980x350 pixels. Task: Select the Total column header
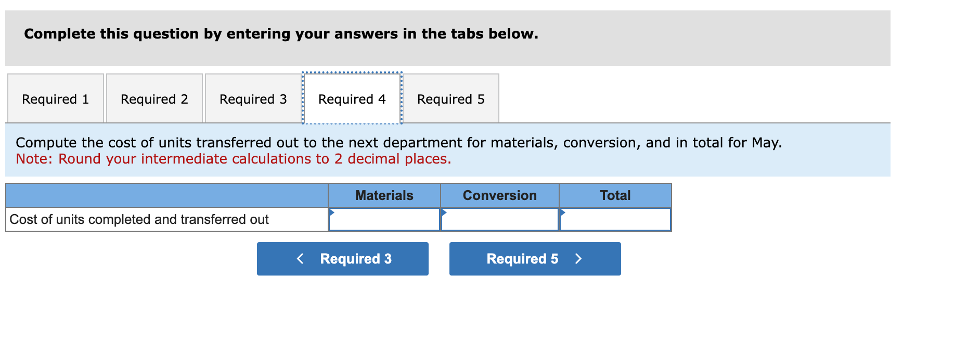(x=616, y=195)
